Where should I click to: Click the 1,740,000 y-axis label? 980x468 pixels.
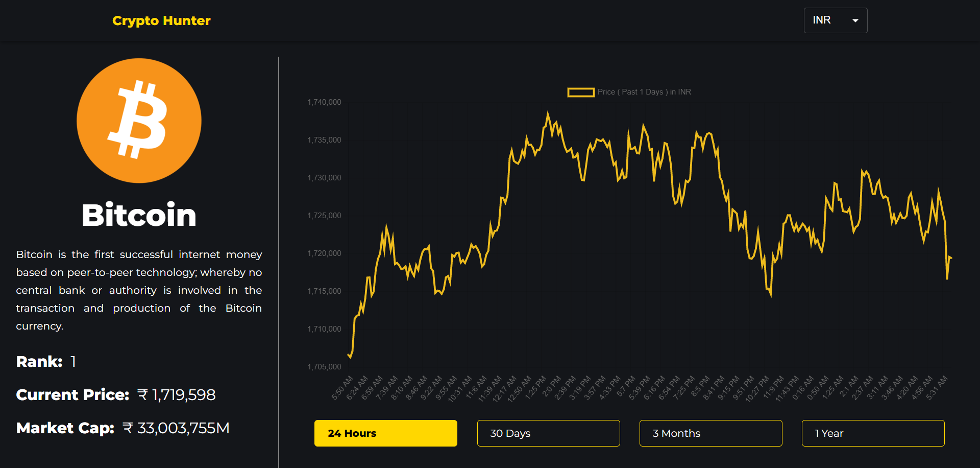324,102
